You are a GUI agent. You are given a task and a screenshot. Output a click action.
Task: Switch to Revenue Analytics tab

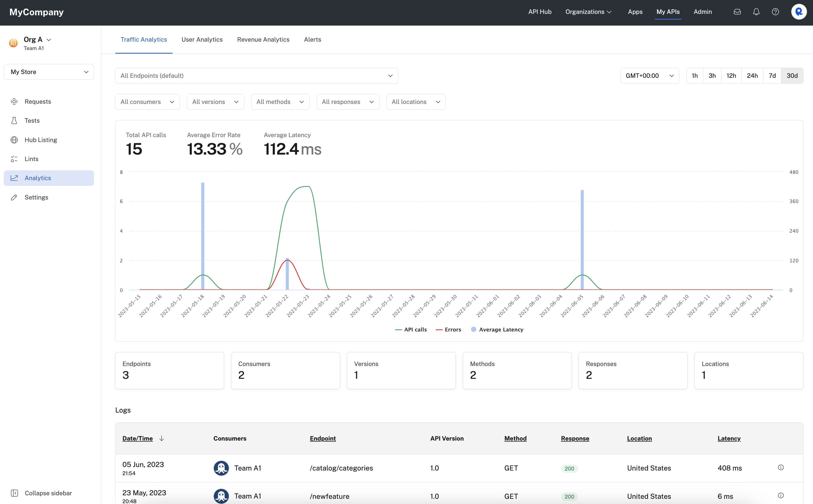(x=263, y=39)
